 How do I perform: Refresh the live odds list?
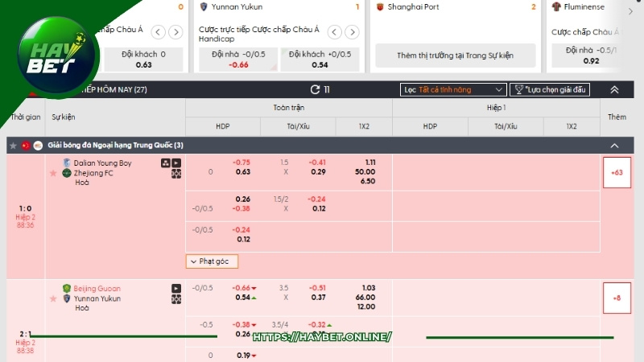click(x=315, y=89)
